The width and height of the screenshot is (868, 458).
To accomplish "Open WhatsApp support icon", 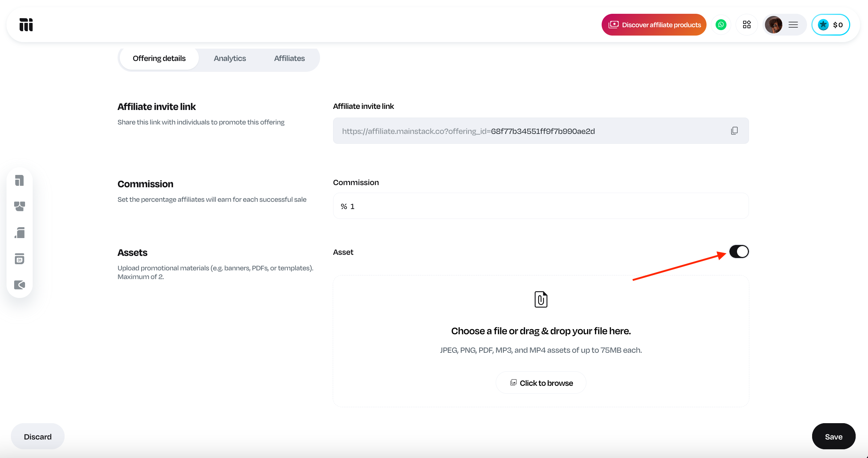I will pos(721,25).
